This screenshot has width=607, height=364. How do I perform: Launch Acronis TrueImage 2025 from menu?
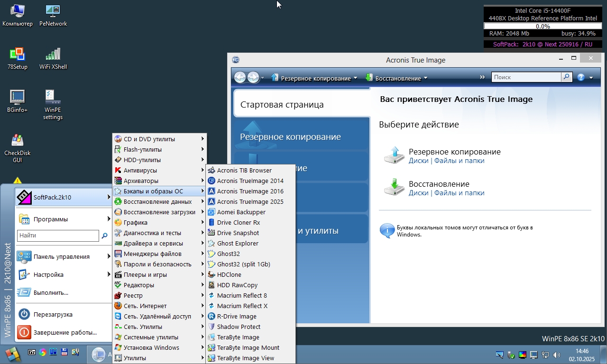tap(250, 201)
